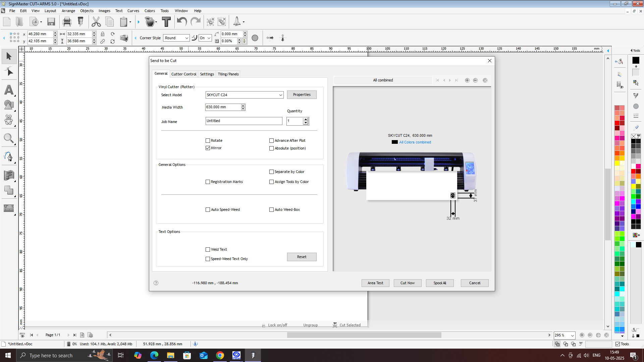Viewport: 644px width, 362px height.
Task: Click the apple clipart toolbar icon
Action: (x=150, y=22)
